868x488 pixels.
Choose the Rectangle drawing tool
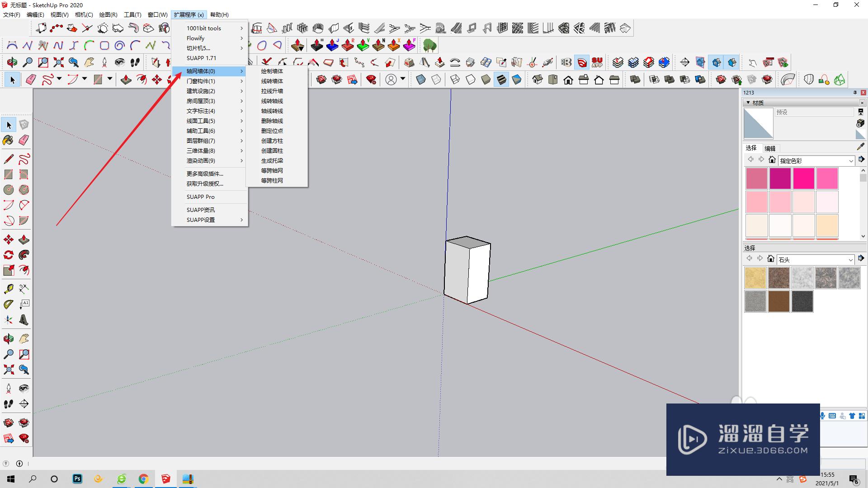coord(9,174)
